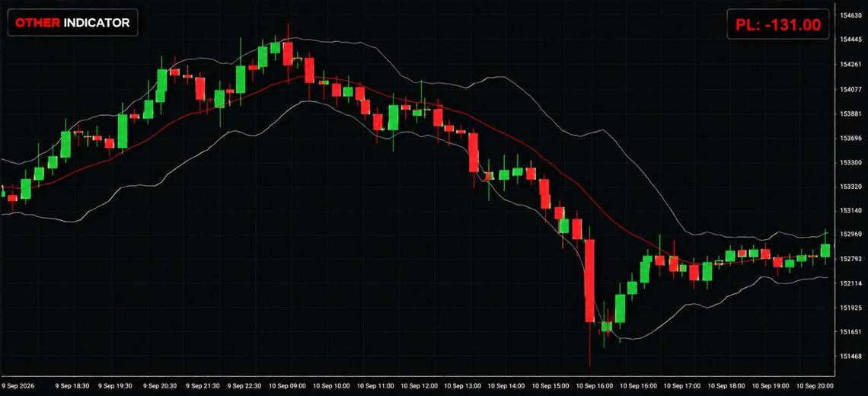Select the 153881 price axis label
This screenshot has height=396, width=868.
click(x=851, y=113)
